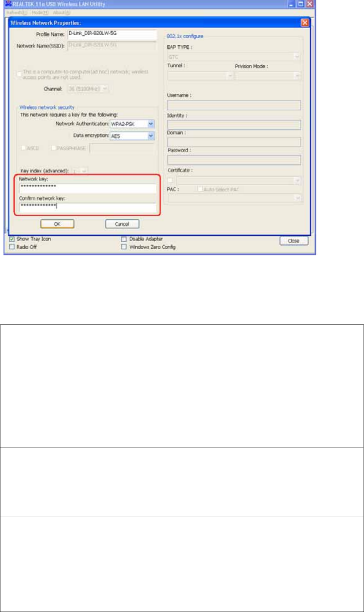Open the Refresh menu

coord(17,13)
